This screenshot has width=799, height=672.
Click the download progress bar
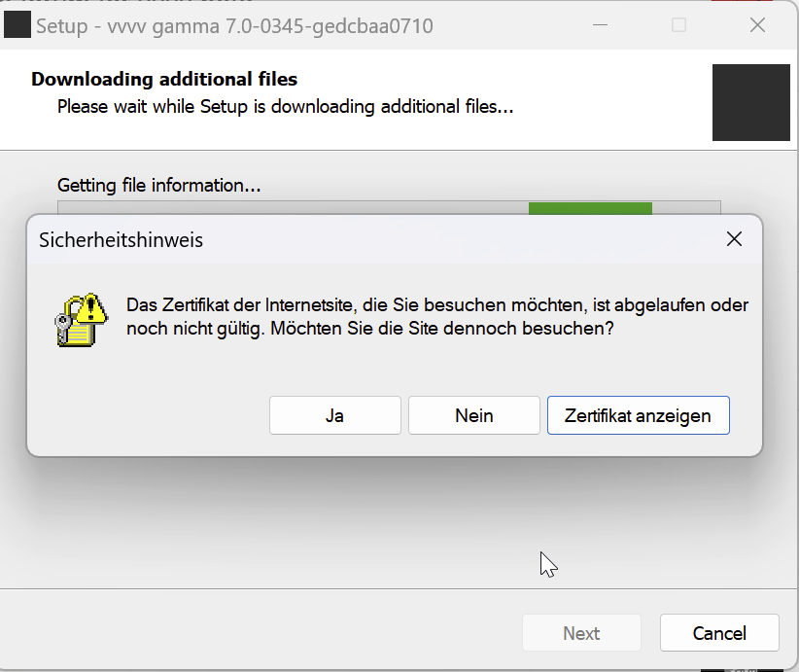389,207
